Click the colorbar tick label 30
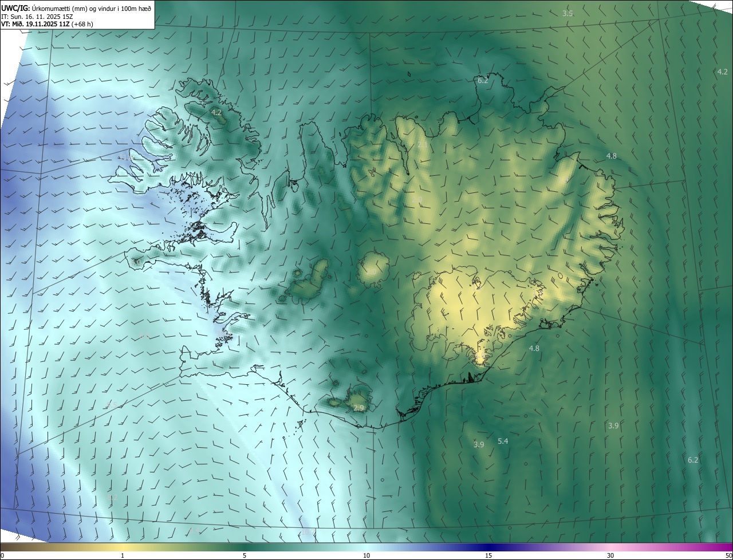The height and width of the screenshot is (560, 733). pyautogui.click(x=610, y=555)
